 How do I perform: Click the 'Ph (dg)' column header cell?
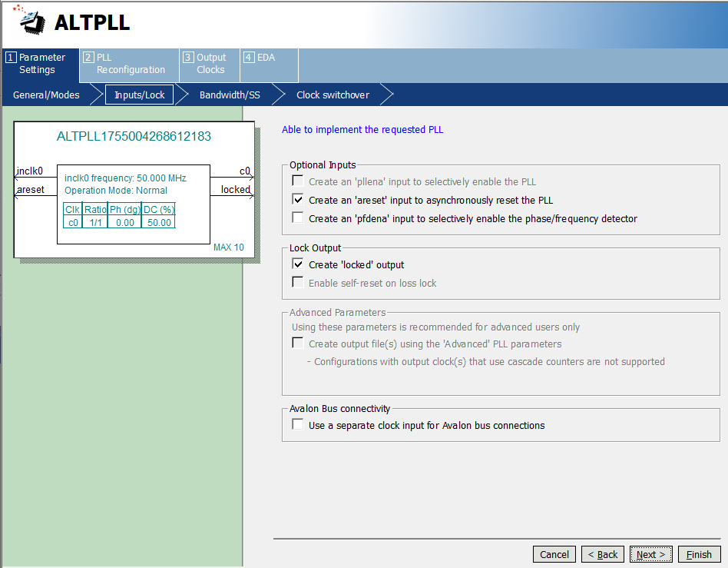(124, 210)
